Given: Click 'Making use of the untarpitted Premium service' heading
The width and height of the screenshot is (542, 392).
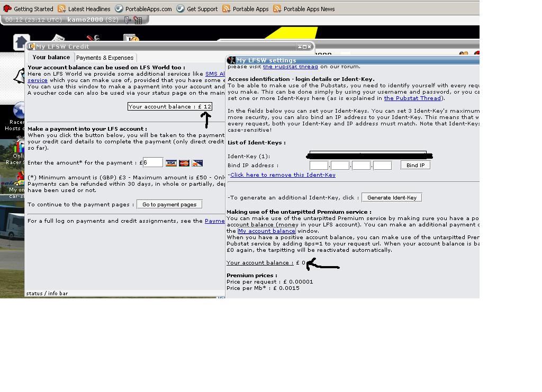Looking at the screenshot, I should coord(299,212).
